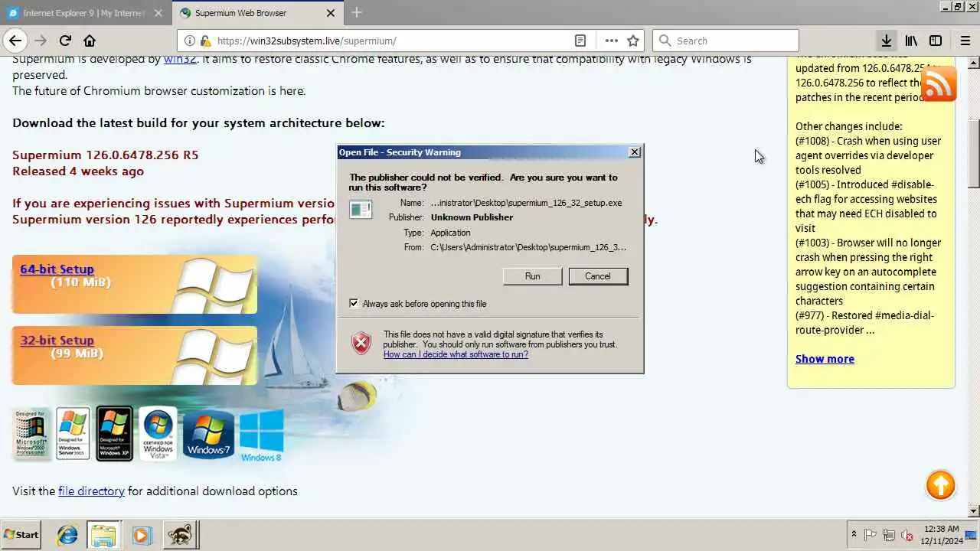Click Unknown Publisher text

click(472, 217)
